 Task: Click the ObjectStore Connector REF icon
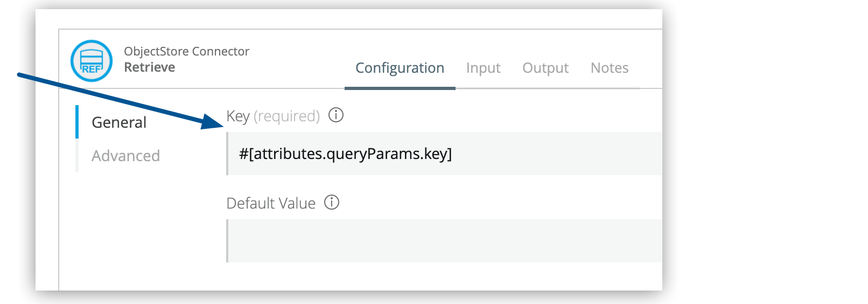(92, 61)
